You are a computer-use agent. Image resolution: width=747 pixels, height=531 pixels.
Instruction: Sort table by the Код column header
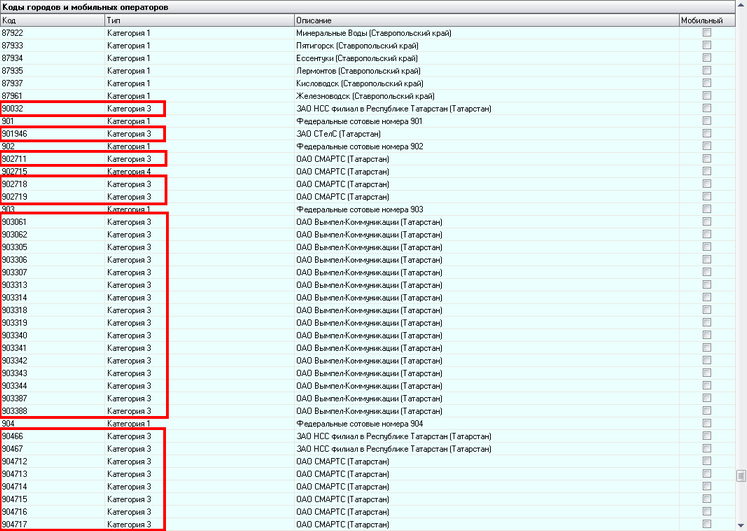tap(52, 20)
